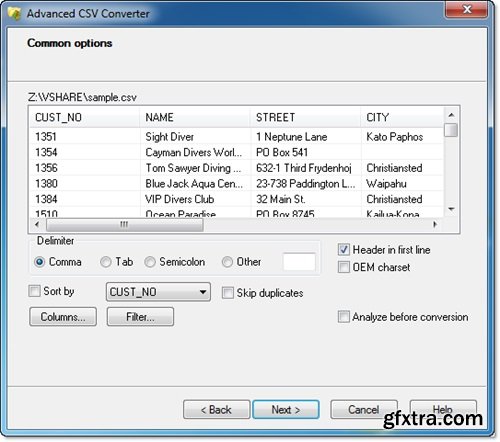Screen dimensions: 500x442
Task: Enable the OEM charset checkbox
Action: click(x=344, y=267)
